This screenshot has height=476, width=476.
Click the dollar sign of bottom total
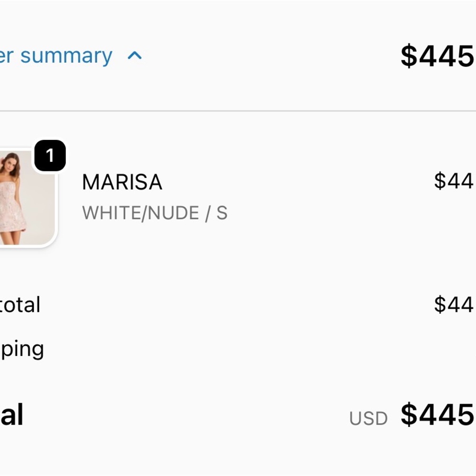tap(409, 415)
